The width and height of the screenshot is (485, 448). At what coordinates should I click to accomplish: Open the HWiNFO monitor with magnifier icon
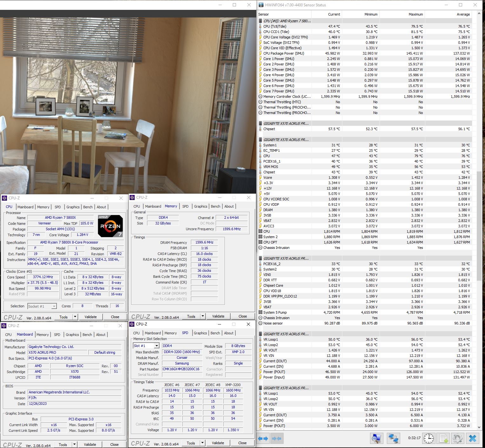(377, 438)
